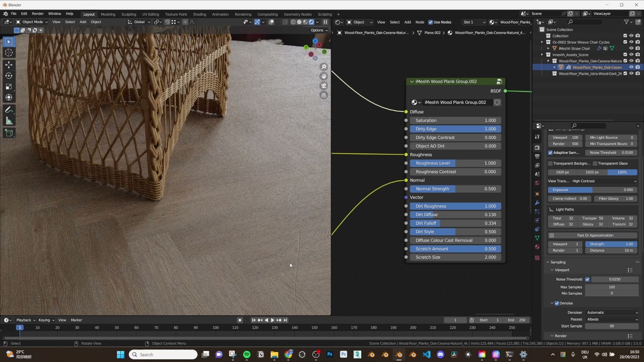Switch to the Shading workspace tab
This screenshot has width=644, height=362.
point(200,14)
